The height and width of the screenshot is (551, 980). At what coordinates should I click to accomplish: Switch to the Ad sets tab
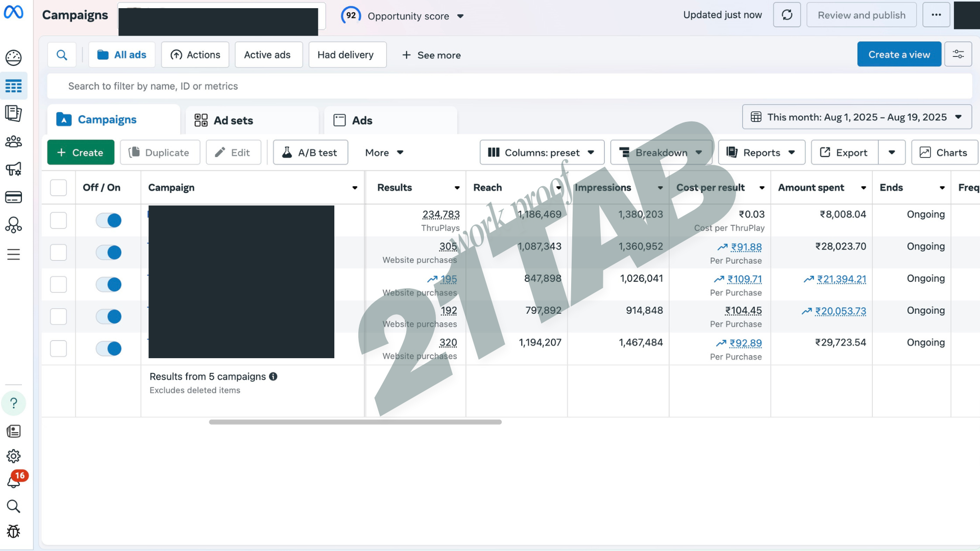233,120
